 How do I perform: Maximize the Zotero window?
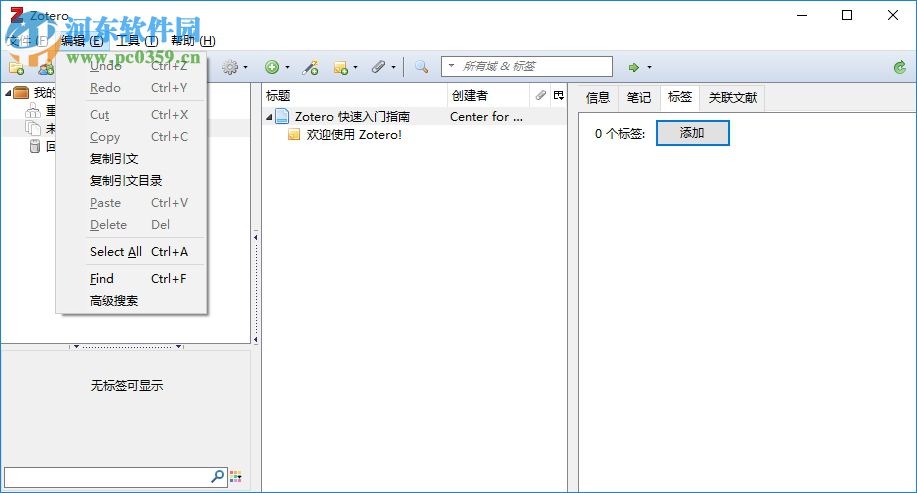pos(847,15)
